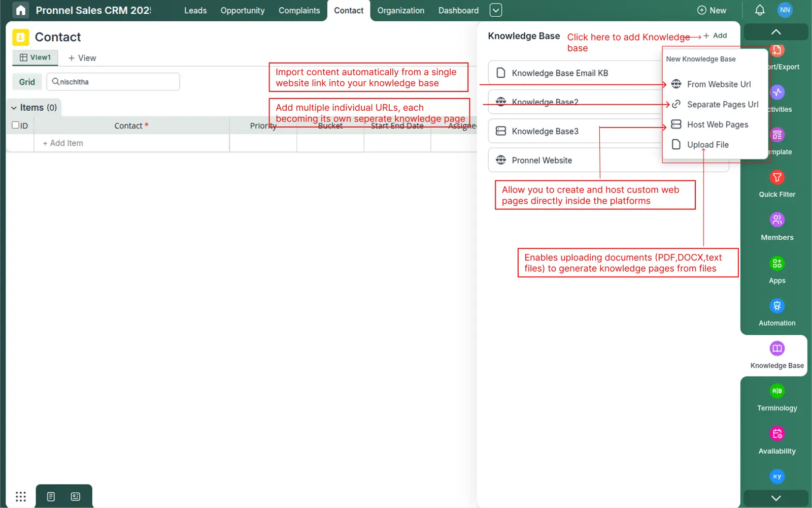Switch to card view at the bottom
The height and width of the screenshot is (508, 812).
75,496
